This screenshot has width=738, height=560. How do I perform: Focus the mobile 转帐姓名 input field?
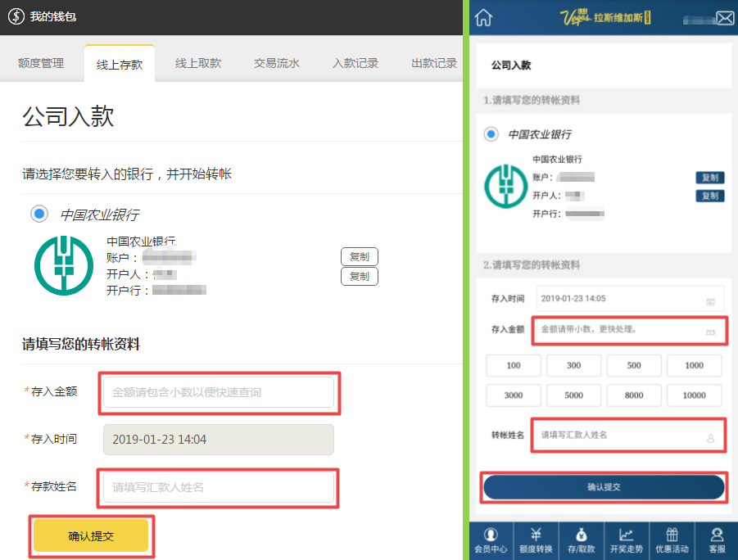click(x=623, y=435)
